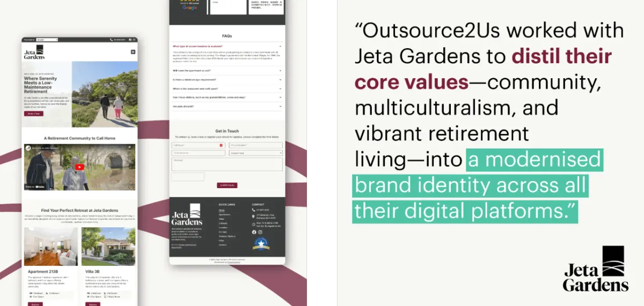Click the Email Address input field
The width and height of the screenshot is (644, 306).
coord(199,153)
